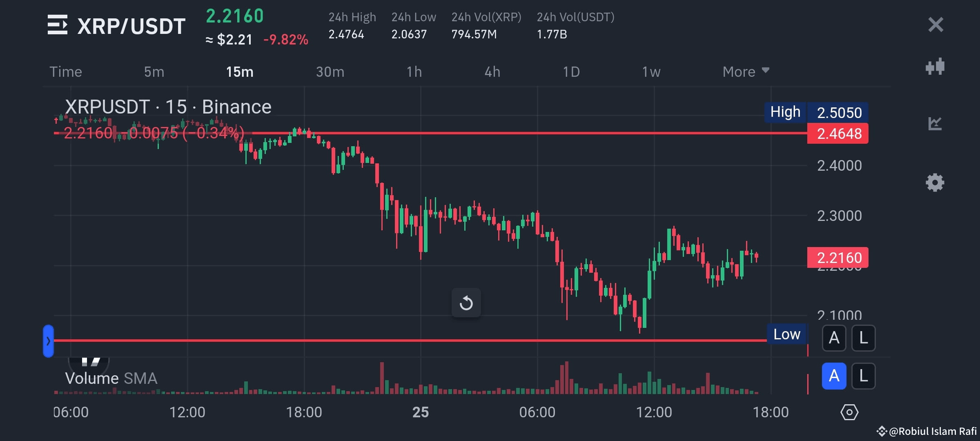This screenshot has height=441, width=980.
Task: Open the Indicators panel icon
Action: coord(936,67)
